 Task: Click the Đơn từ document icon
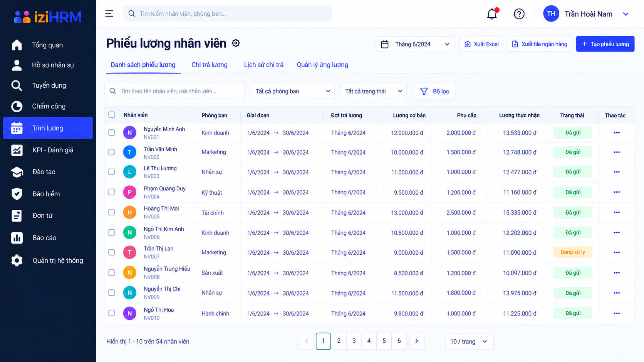[17, 216]
